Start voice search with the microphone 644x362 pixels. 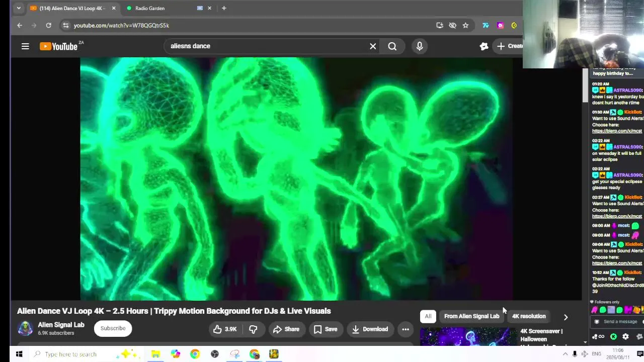click(420, 46)
